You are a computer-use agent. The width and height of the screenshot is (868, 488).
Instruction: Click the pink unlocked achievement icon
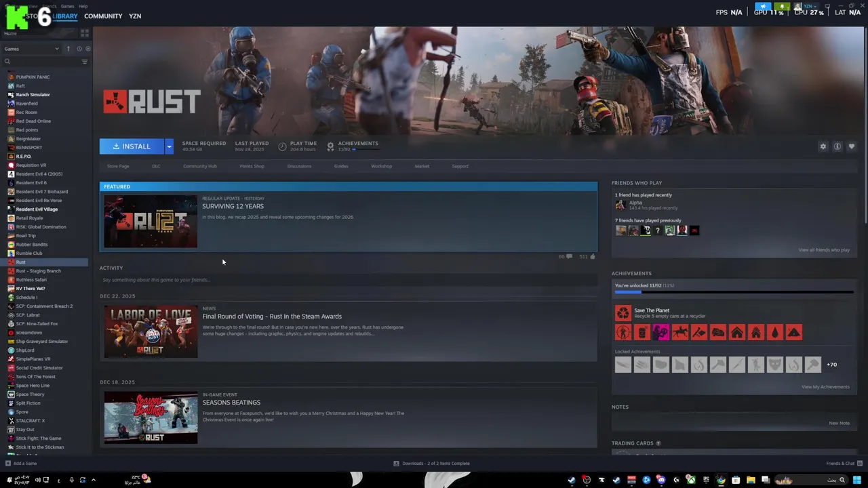[x=660, y=332]
